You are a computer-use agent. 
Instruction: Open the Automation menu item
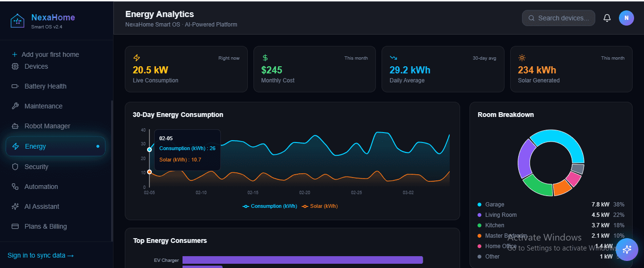[41, 187]
